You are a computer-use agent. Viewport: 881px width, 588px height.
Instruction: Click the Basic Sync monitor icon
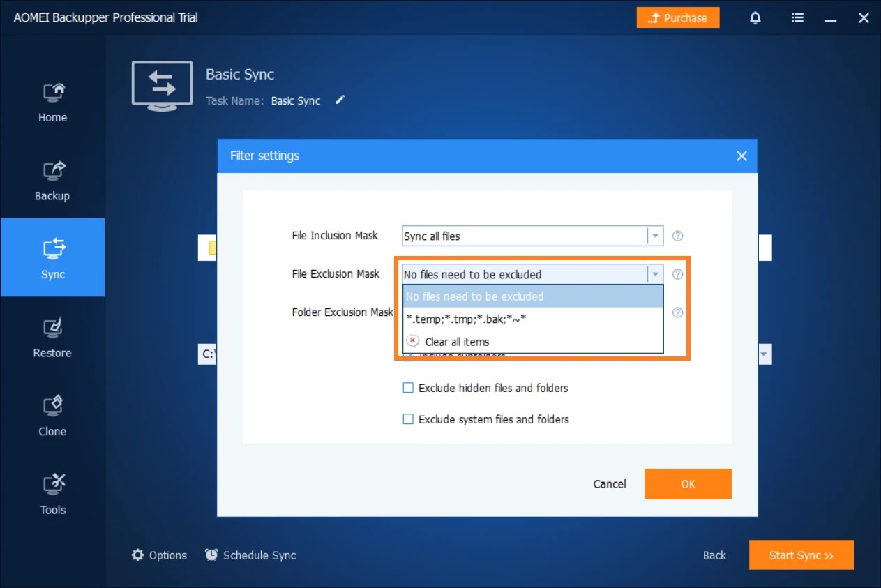pos(162,86)
